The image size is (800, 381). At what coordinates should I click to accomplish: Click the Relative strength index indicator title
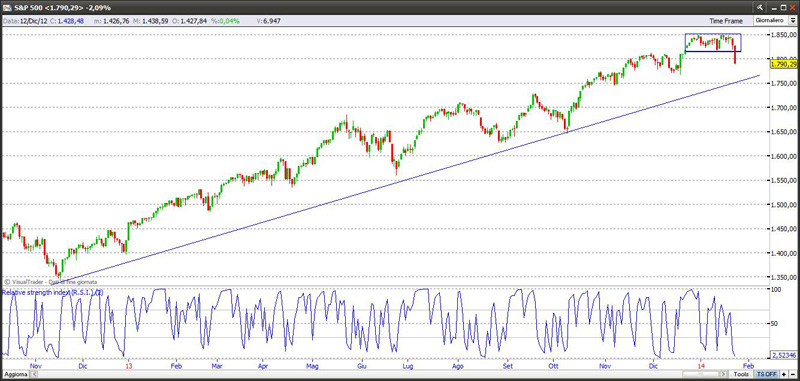click(53, 292)
